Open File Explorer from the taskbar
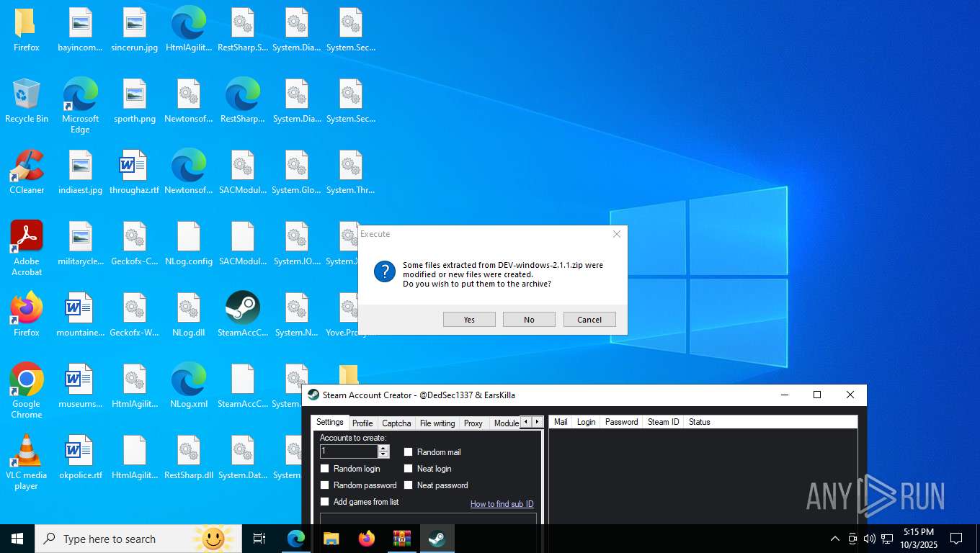The width and height of the screenshot is (980, 553). (x=331, y=539)
